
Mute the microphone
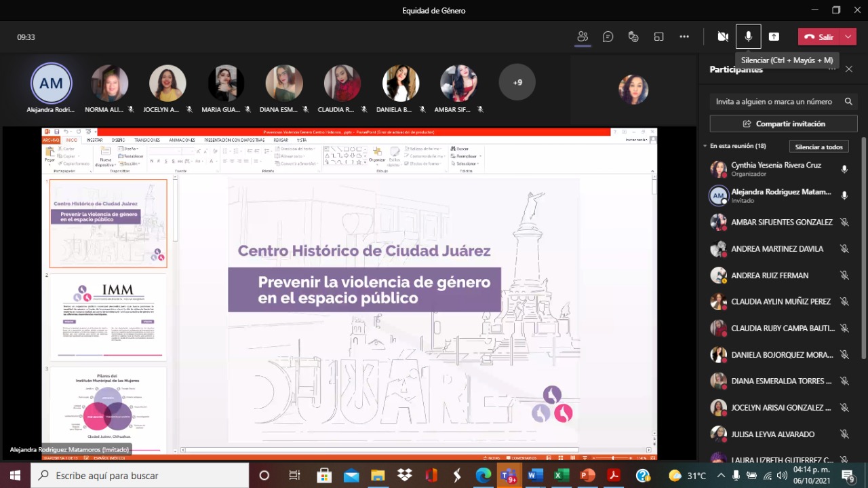pyautogui.click(x=748, y=37)
